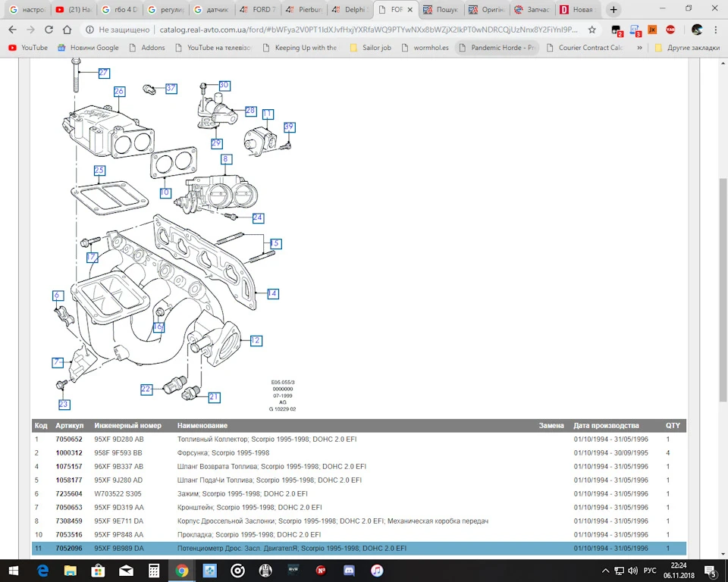
Task: Show hidden bookmarks with the chevron
Action: click(639, 48)
